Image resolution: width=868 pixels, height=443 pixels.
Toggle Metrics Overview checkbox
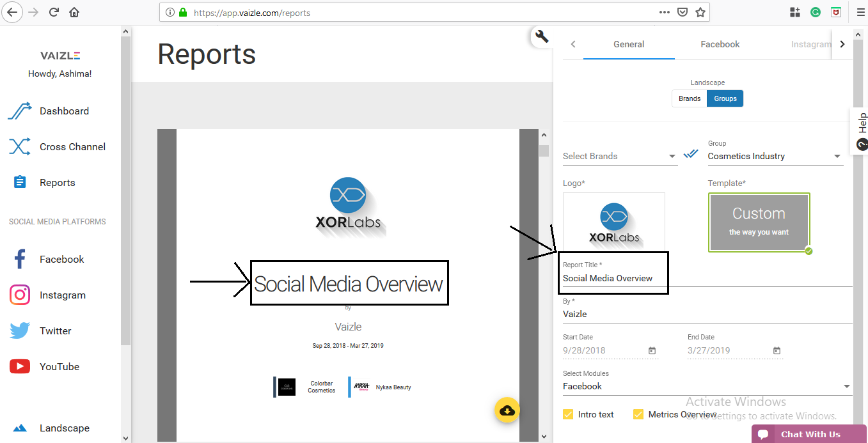click(638, 414)
